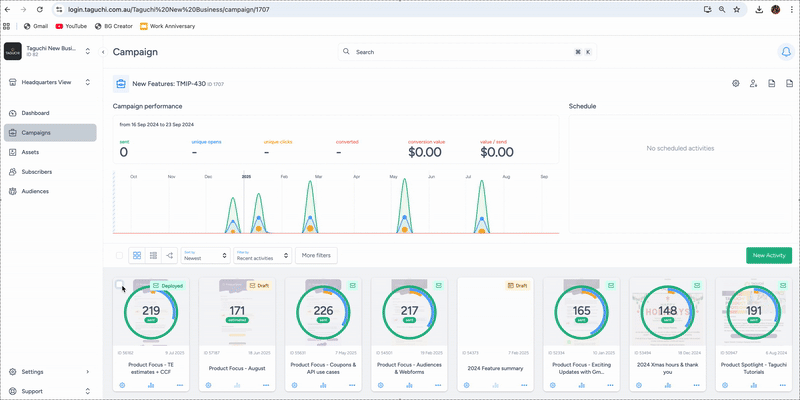Switch to list table view
The width and height of the screenshot is (800, 400).
click(x=153, y=256)
